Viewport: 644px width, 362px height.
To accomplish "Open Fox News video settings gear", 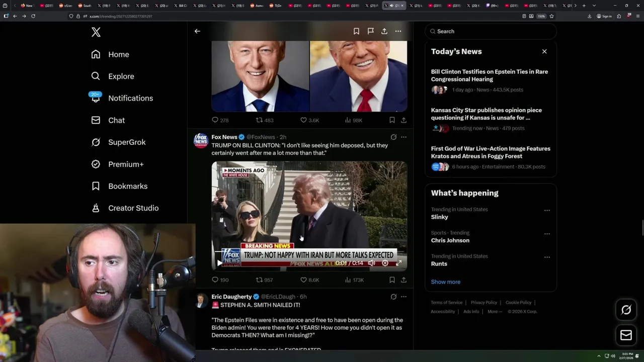I will click(385, 263).
